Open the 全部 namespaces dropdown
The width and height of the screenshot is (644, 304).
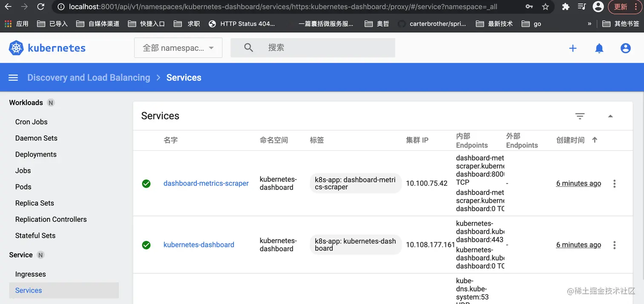click(178, 48)
